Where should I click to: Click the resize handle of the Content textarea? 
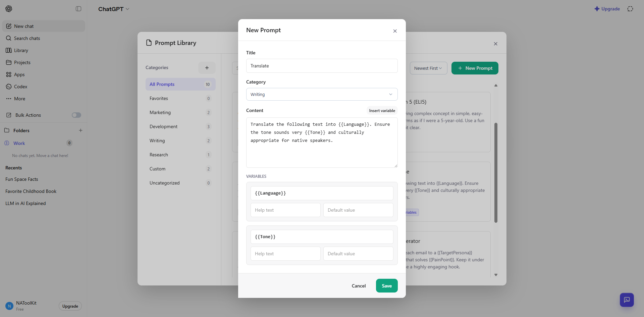click(396, 166)
